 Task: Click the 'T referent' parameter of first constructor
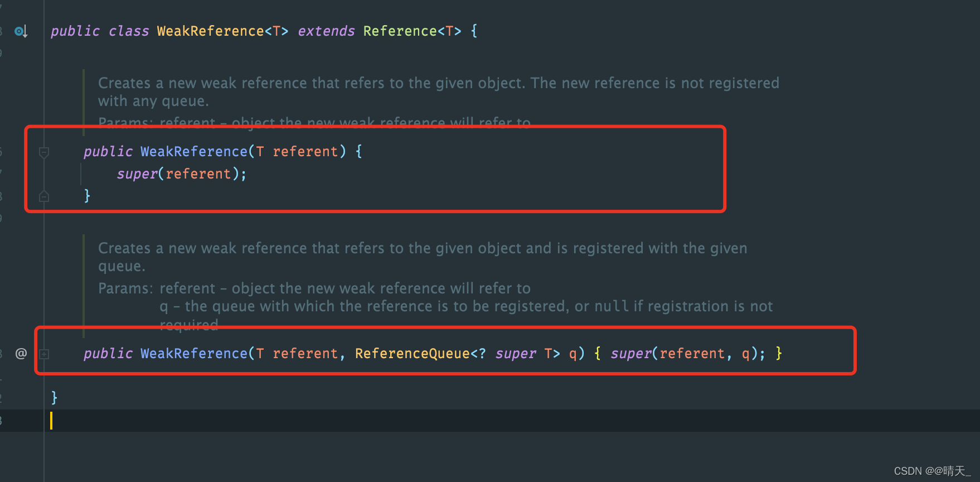(297, 152)
